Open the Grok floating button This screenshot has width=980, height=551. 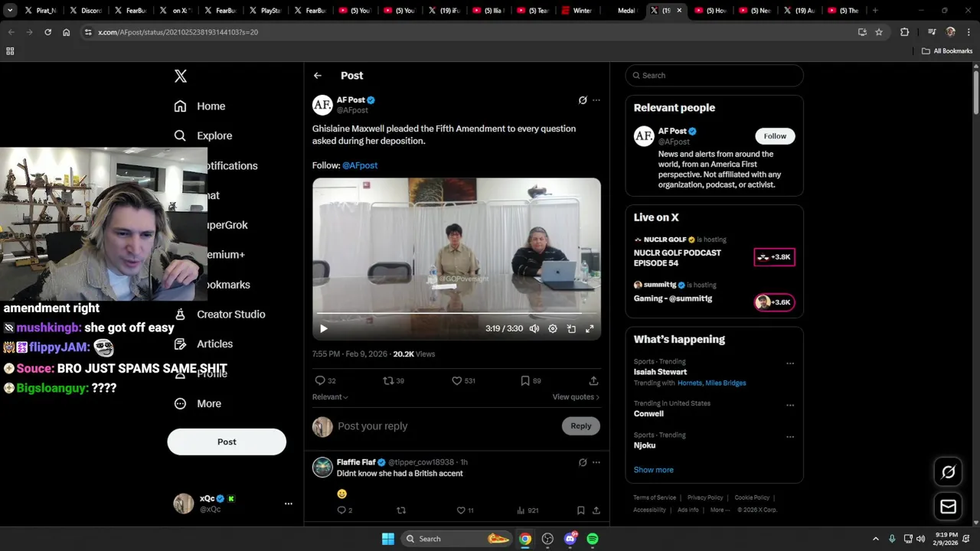[948, 472]
